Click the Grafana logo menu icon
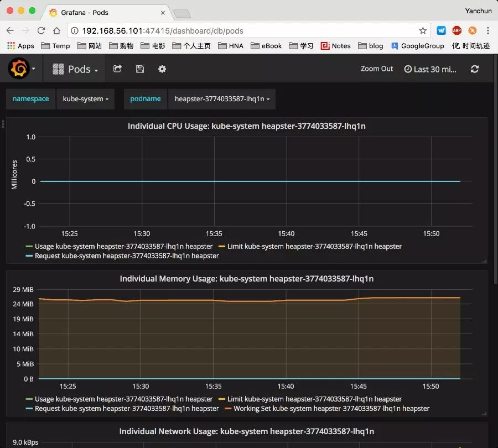This screenshot has height=448, width=498. pos(18,69)
